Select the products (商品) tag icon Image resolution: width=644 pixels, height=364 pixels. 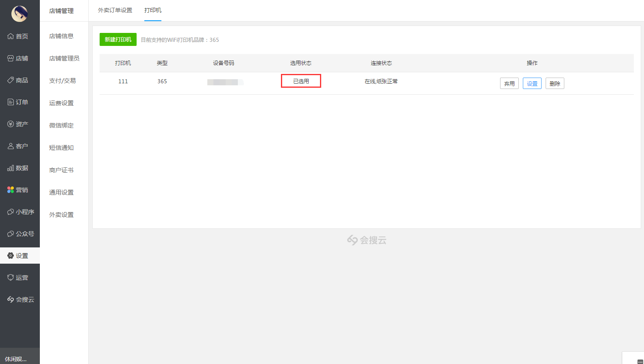[x=11, y=80]
